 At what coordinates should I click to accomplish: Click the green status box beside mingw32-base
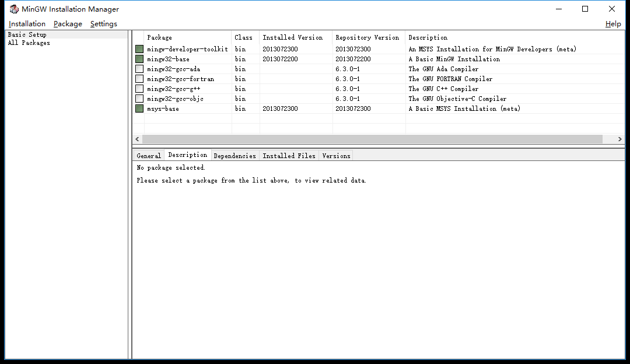[139, 59]
